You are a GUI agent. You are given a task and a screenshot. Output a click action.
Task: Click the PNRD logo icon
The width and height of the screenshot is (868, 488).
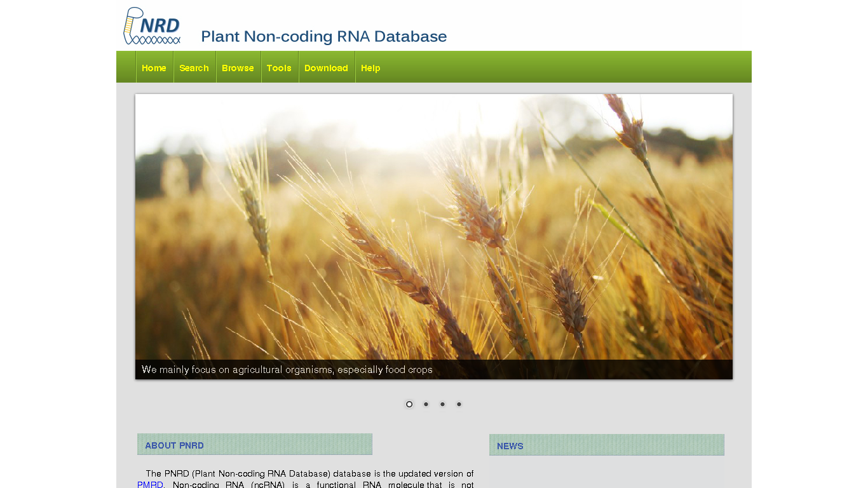pyautogui.click(x=152, y=26)
